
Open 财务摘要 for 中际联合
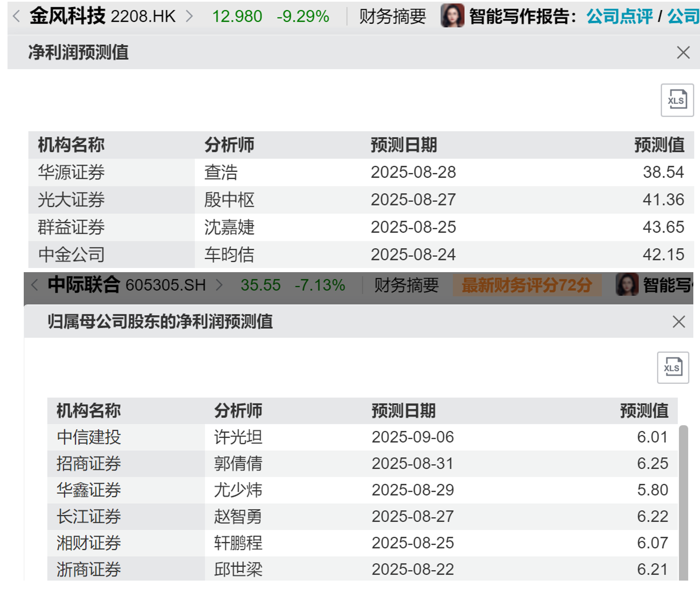coord(406,285)
